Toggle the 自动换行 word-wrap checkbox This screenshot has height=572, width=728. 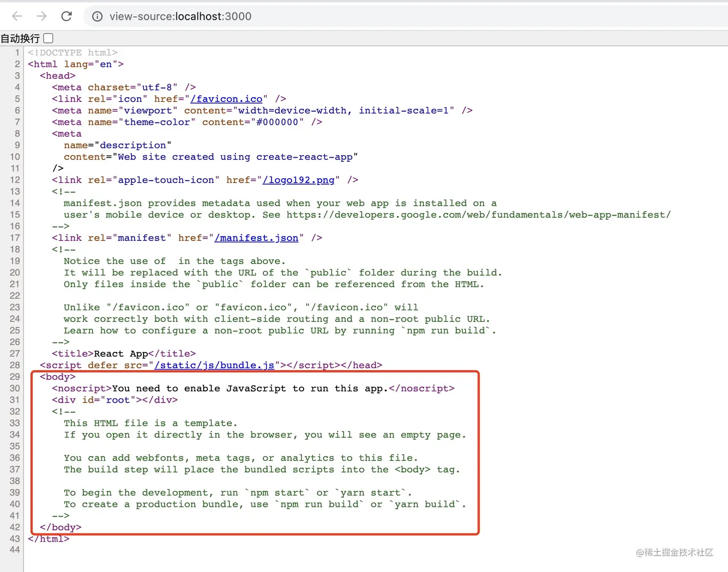click(48, 38)
